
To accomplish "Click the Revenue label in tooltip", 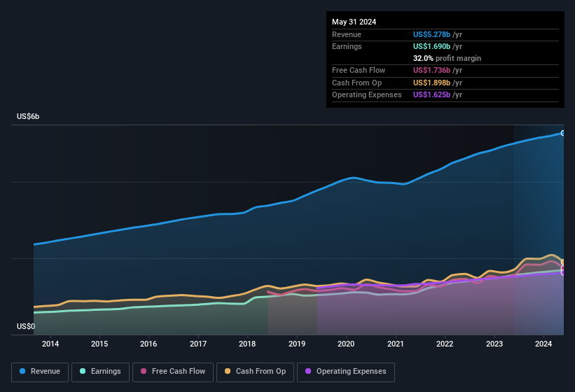I will pyautogui.click(x=347, y=34).
